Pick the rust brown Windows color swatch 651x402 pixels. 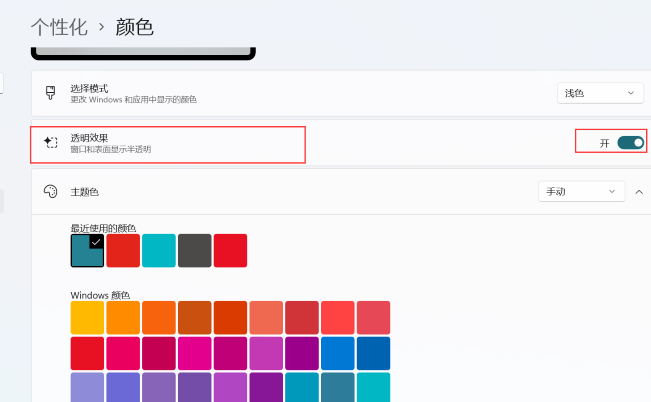pos(195,318)
